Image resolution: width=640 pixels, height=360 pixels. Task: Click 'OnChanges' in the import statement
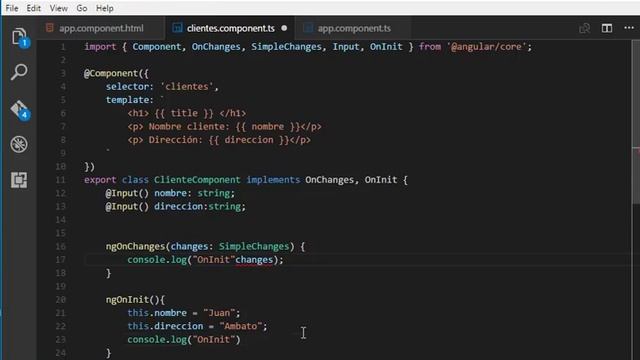[x=216, y=47]
